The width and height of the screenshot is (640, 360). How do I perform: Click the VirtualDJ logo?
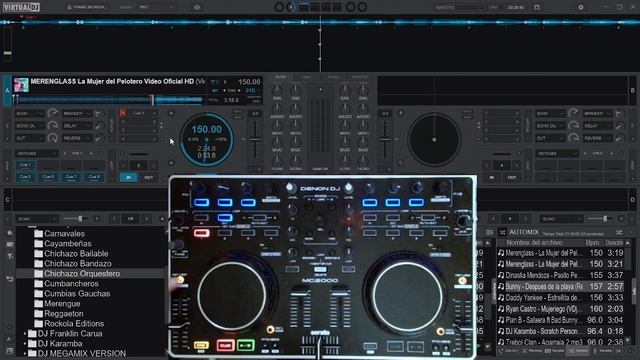pyautogui.click(x=20, y=7)
